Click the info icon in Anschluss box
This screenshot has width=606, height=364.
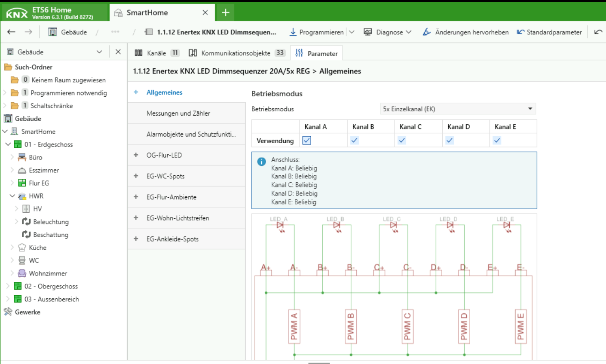pyautogui.click(x=261, y=162)
